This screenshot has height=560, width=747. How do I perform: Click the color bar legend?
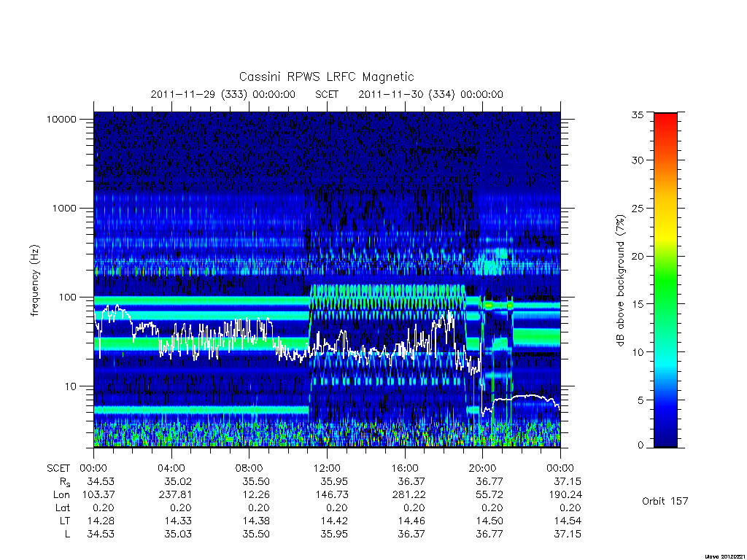(665, 280)
